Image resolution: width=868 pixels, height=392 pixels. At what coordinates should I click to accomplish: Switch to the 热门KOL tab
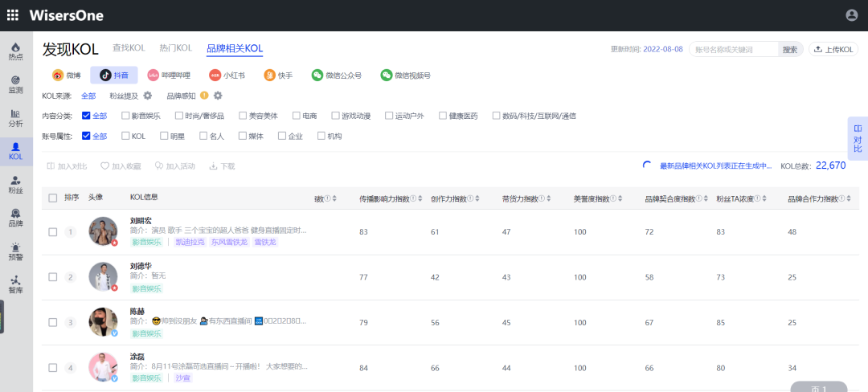click(175, 48)
